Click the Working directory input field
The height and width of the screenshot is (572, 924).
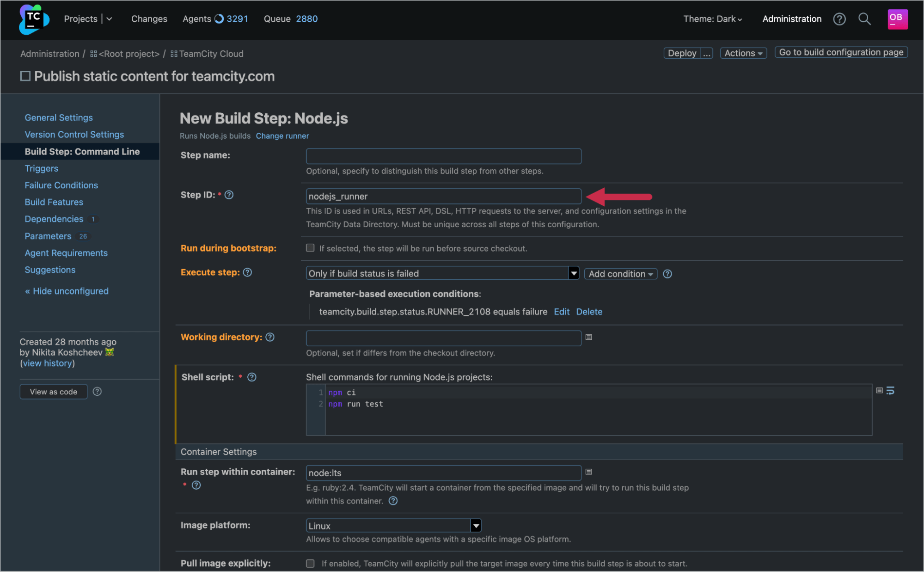444,338
